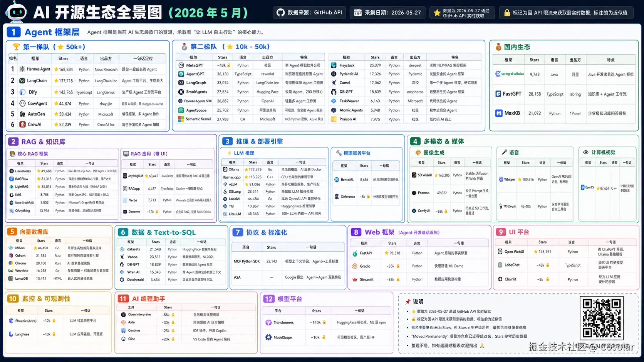This screenshot has height=362, width=644.
Task: Click the RAG & 知识库 section heading
Action: click(x=43, y=142)
